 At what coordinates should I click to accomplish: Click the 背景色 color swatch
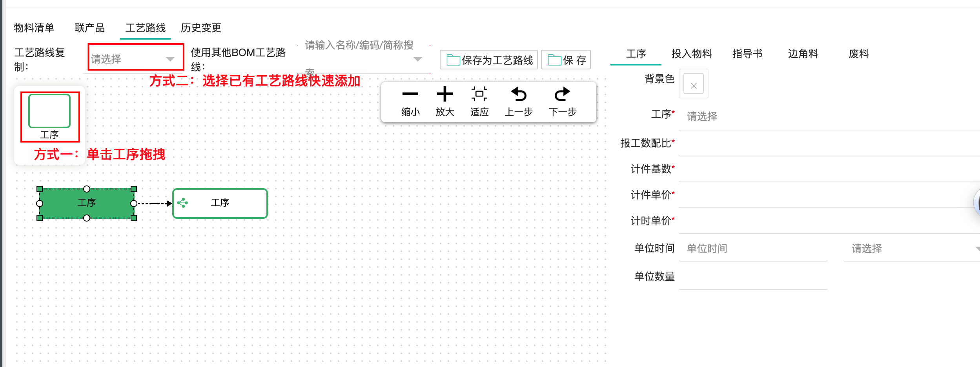[x=693, y=84]
